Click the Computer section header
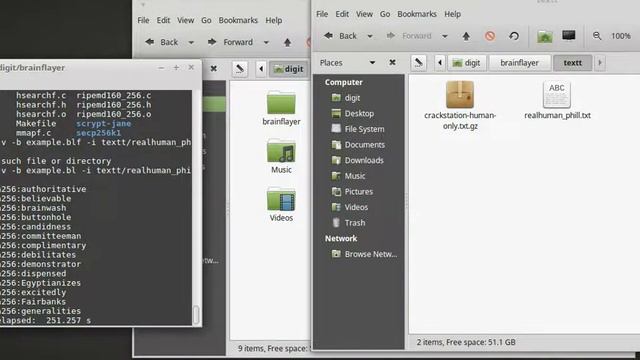 coord(343,82)
